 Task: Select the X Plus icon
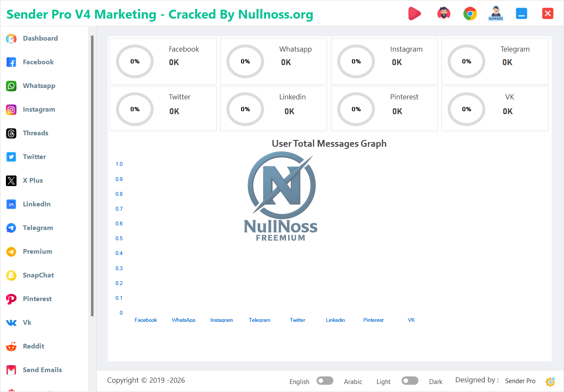click(x=11, y=180)
